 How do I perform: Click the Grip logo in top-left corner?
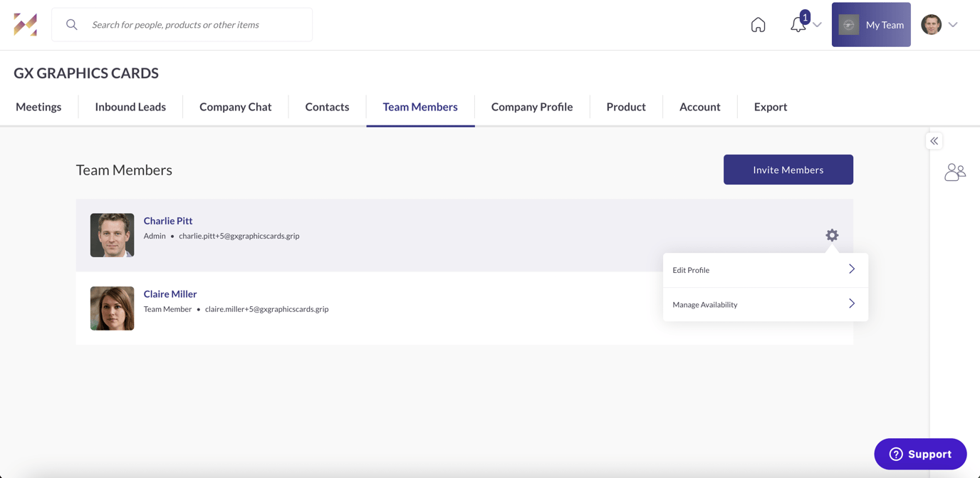point(26,25)
